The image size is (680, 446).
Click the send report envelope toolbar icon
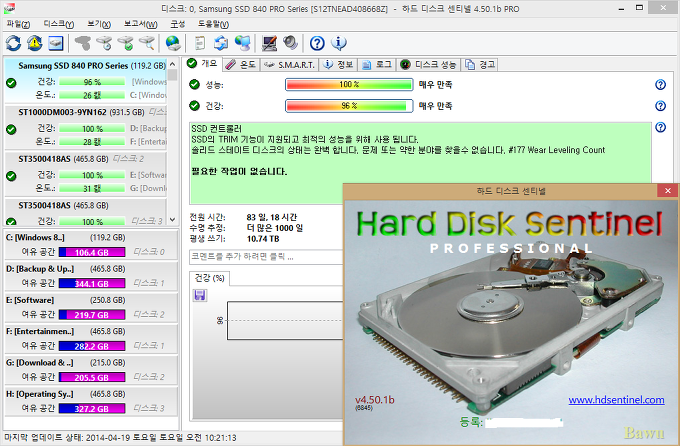(x=221, y=43)
